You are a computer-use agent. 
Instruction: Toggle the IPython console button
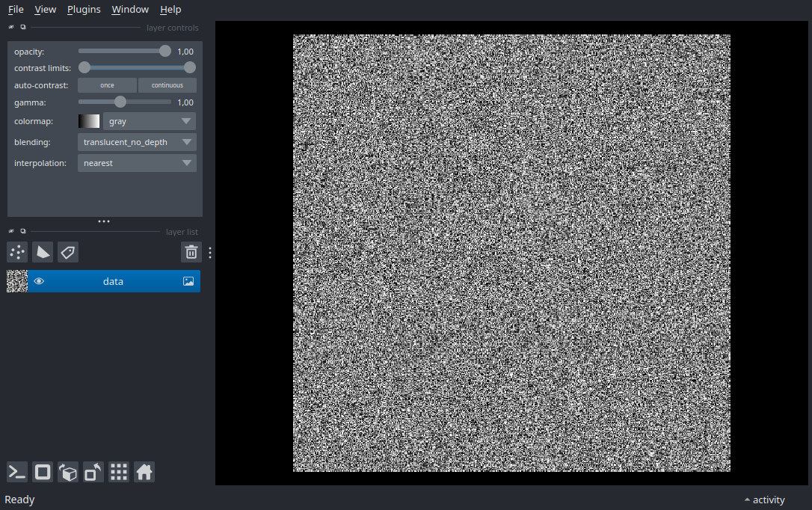pos(17,472)
